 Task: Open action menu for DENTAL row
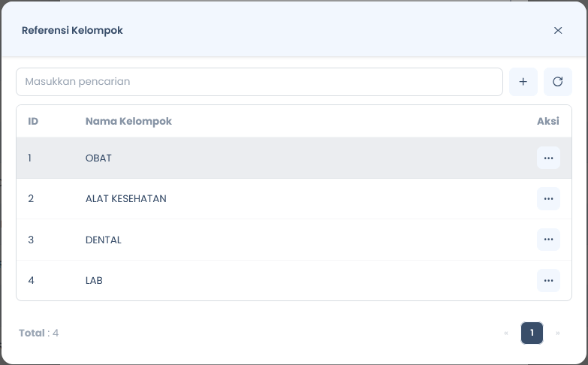(x=548, y=240)
